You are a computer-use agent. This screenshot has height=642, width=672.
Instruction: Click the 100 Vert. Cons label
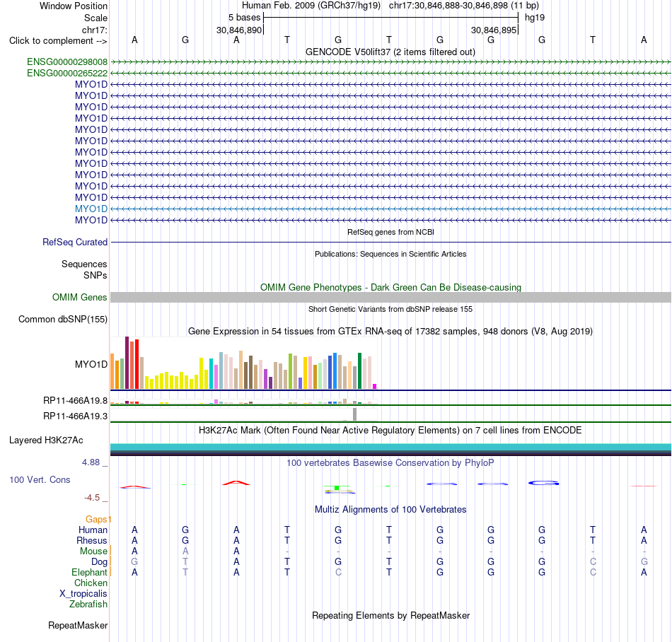click(x=40, y=480)
